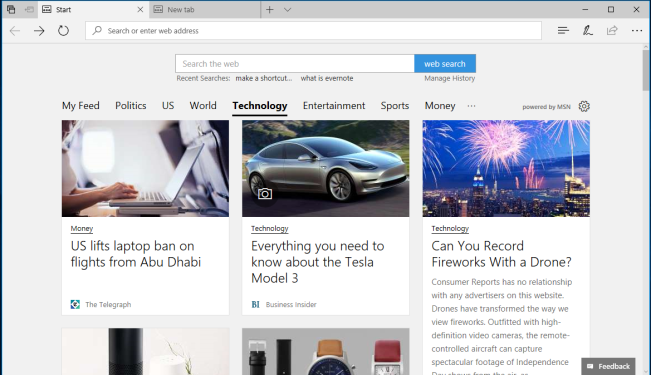Go forward with the arrow button
The height and width of the screenshot is (375, 651).
pos(39,31)
